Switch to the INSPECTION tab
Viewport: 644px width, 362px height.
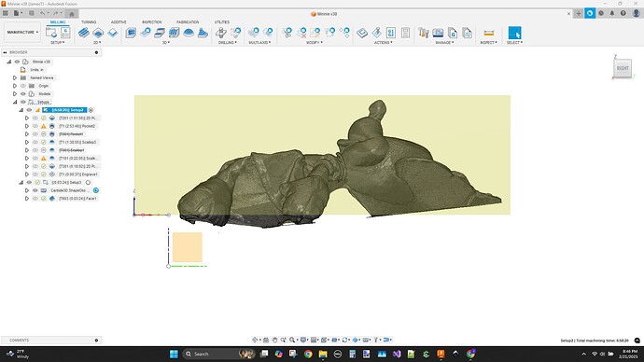pos(151,21)
